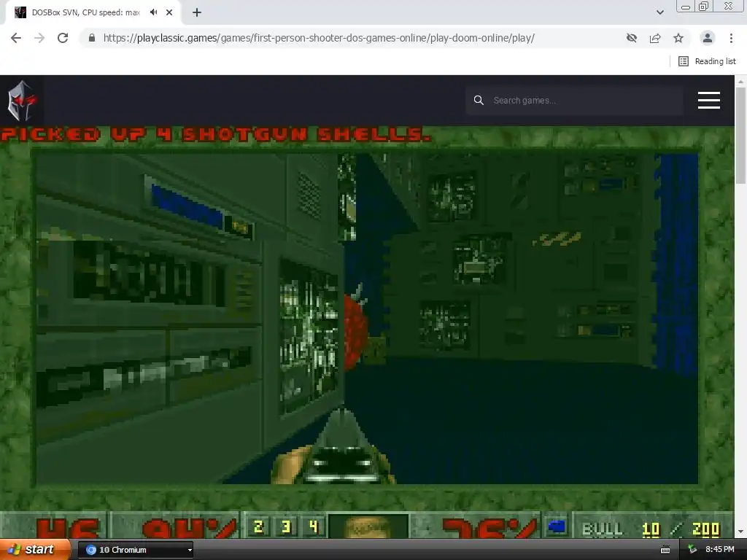Open the 10 Chromium taskbar group
This screenshot has height=560, width=747.
135,550
